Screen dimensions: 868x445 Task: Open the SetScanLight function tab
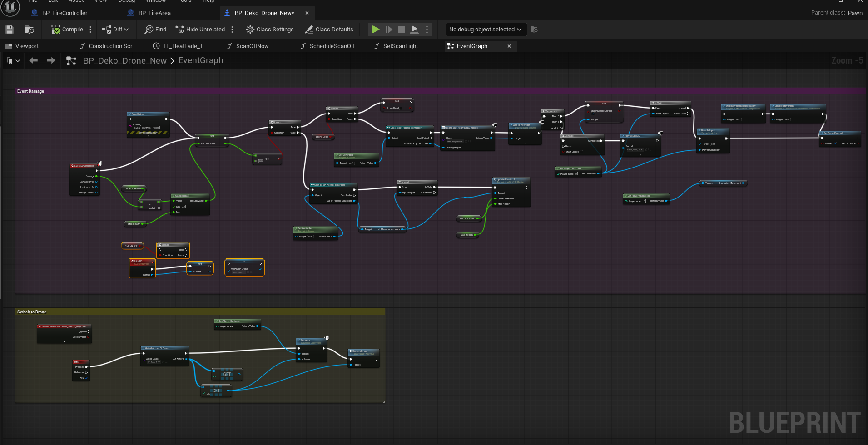396,46
